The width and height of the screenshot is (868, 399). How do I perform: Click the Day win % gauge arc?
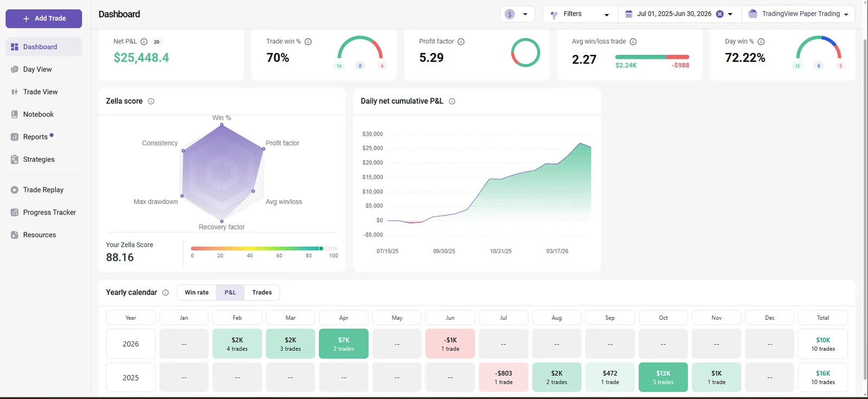819,47
